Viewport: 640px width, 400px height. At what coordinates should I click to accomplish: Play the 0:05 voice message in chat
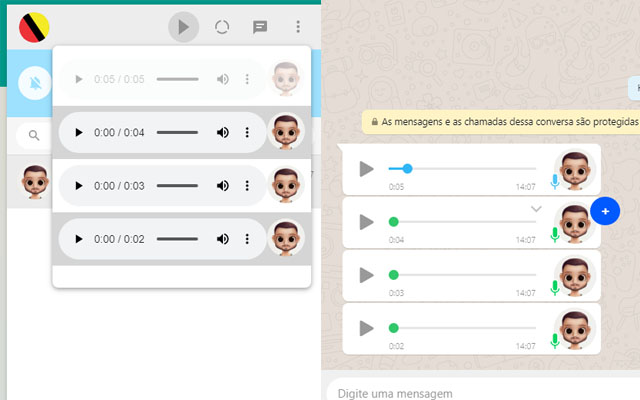367,169
